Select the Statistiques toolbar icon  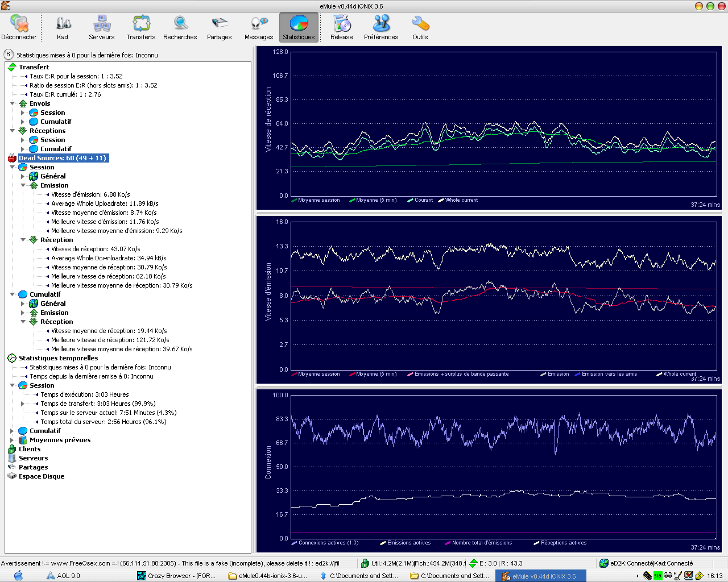pos(299,28)
